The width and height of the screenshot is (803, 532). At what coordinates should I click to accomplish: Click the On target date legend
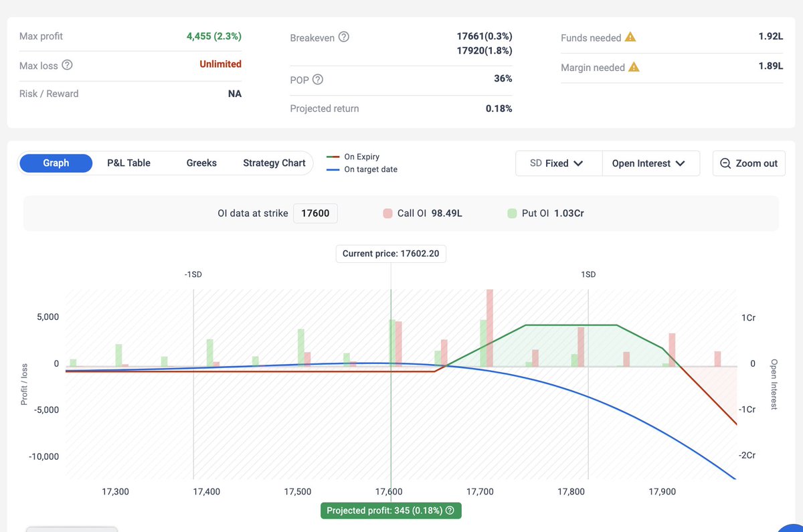click(x=362, y=169)
